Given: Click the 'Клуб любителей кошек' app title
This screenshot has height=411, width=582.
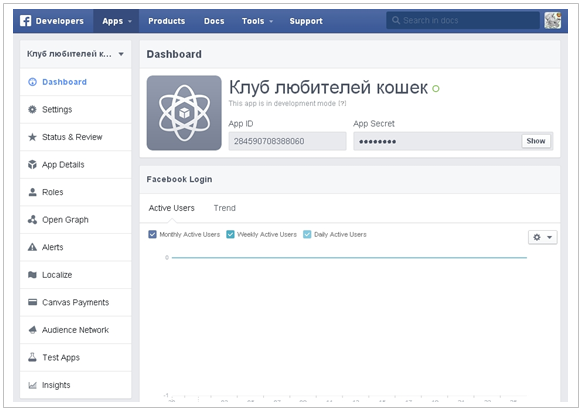Looking at the screenshot, I should tap(328, 88).
